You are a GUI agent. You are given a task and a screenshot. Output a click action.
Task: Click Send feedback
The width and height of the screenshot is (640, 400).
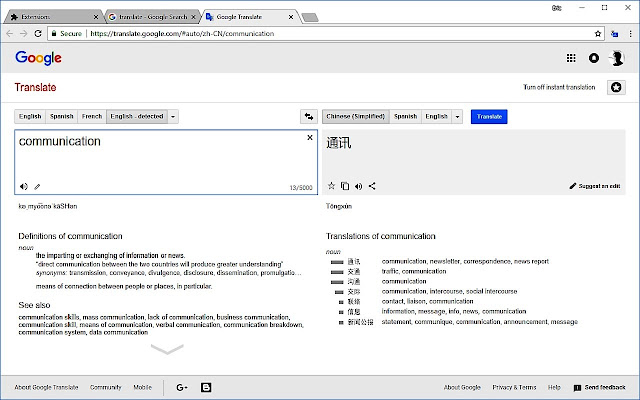tap(600, 387)
